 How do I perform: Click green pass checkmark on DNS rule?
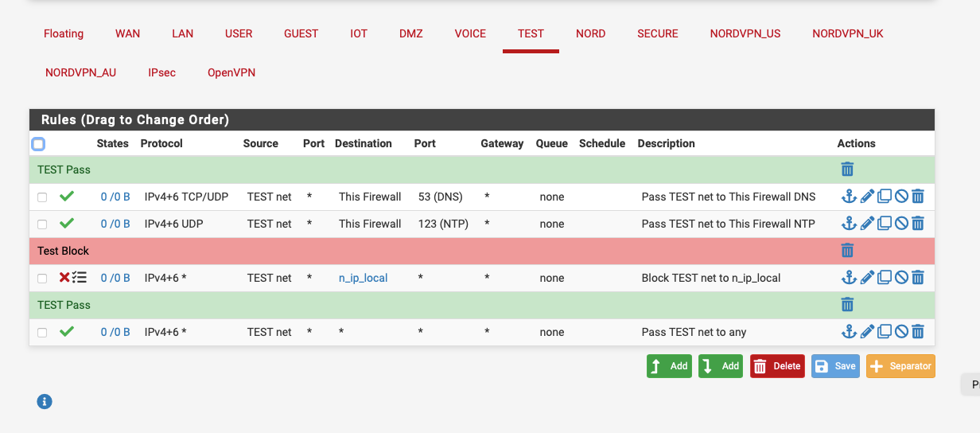click(x=67, y=196)
